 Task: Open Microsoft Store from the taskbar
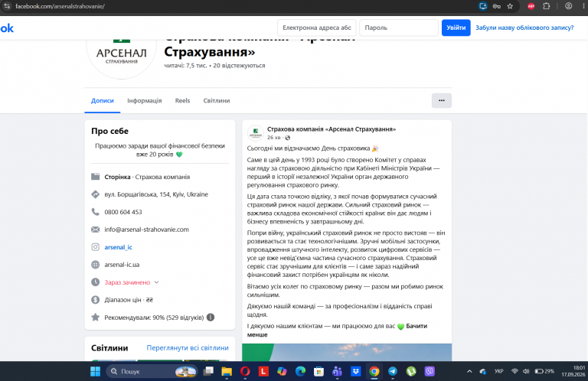pos(318,371)
